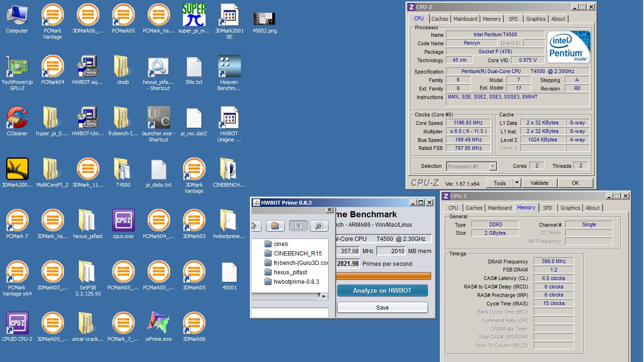Click the Core Speed 1196.93 MHz value

[x=469, y=123]
